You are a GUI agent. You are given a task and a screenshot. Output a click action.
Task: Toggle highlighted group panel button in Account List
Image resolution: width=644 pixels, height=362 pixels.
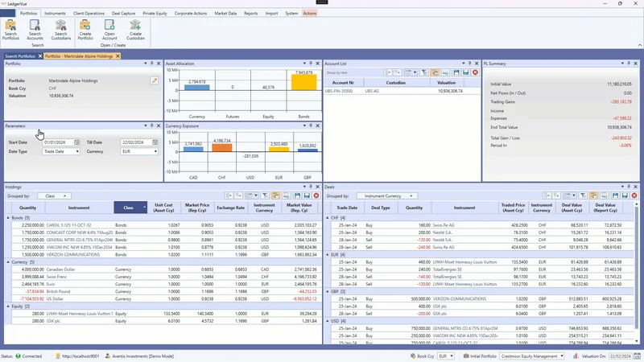(x=435, y=72)
